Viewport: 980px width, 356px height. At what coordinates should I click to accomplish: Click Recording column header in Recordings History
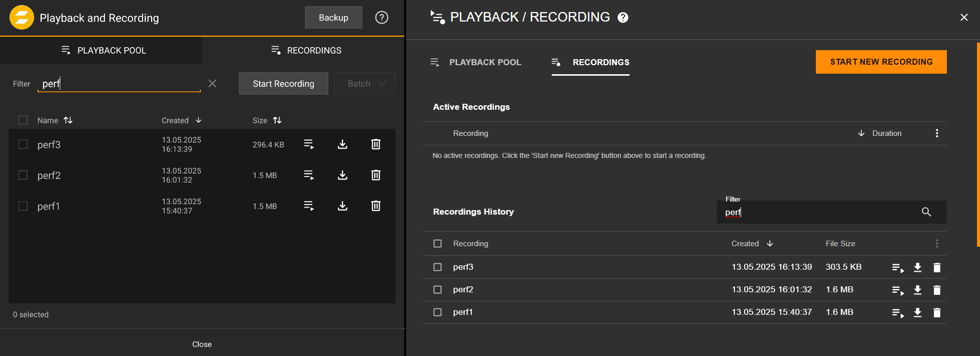470,244
